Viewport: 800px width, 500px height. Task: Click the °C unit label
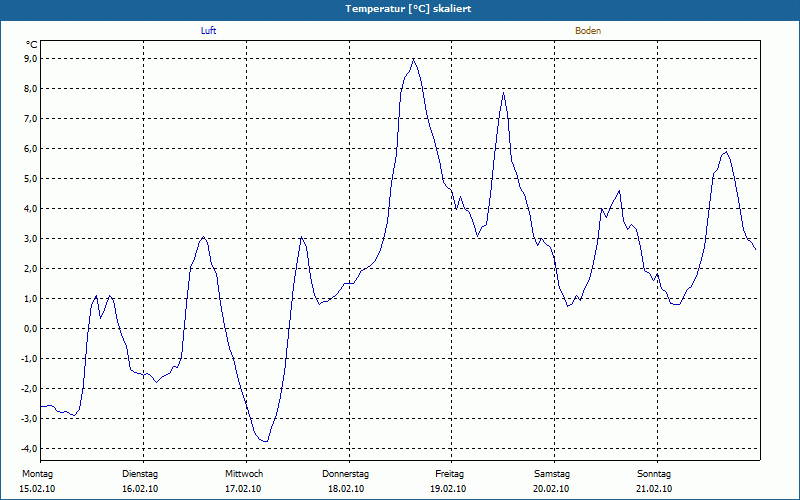click(32, 45)
